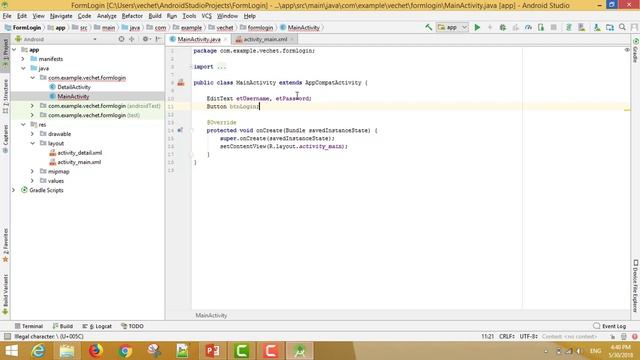Click tool windows toggle icon in status bar corner
Viewport: 640px width, 360px height.
pos(7,337)
